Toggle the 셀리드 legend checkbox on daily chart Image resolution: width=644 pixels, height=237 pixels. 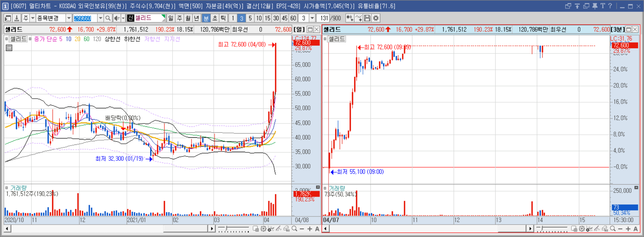[7, 39]
